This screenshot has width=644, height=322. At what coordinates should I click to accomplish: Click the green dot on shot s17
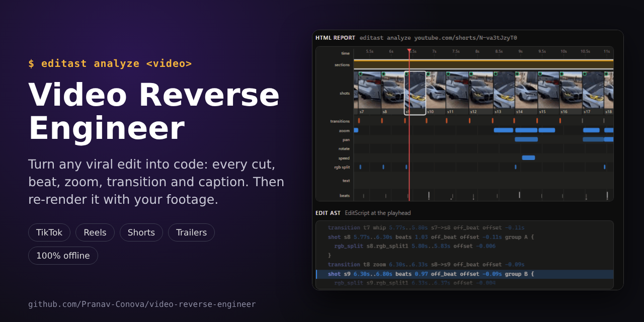pyautogui.click(x=585, y=73)
